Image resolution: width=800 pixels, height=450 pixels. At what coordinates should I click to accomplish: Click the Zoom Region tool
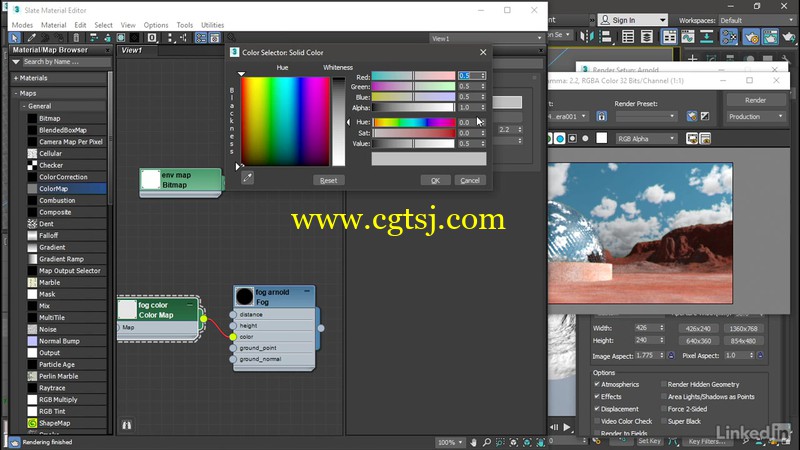pyautogui.click(x=500, y=442)
